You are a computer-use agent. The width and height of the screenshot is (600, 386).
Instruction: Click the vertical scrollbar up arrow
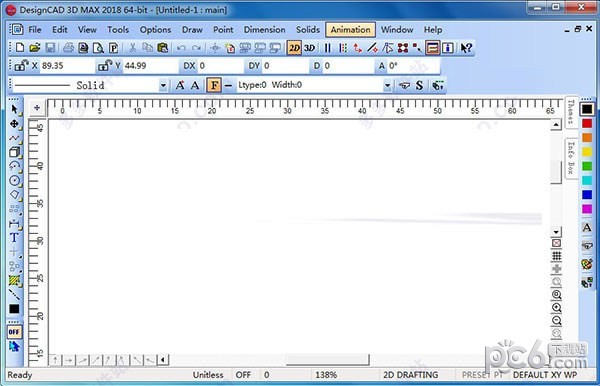[x=556, y=125]
